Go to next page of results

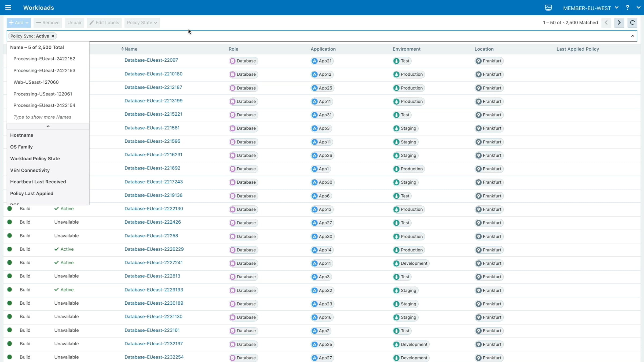pyautogui.click(x=619, y=23)
